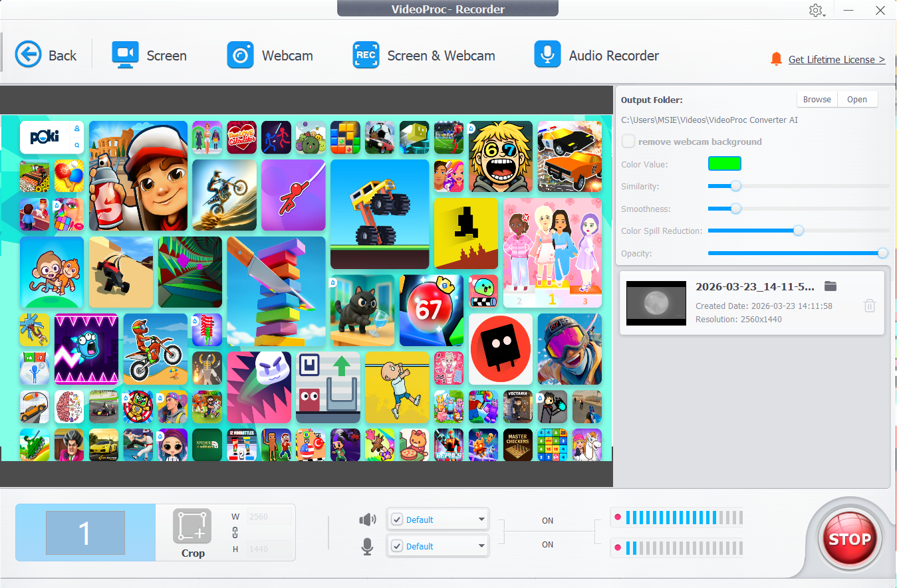Screen dimensions: 897x588
Task: Uncheck the speaker Default device checkbox
Action: [397, 520]
